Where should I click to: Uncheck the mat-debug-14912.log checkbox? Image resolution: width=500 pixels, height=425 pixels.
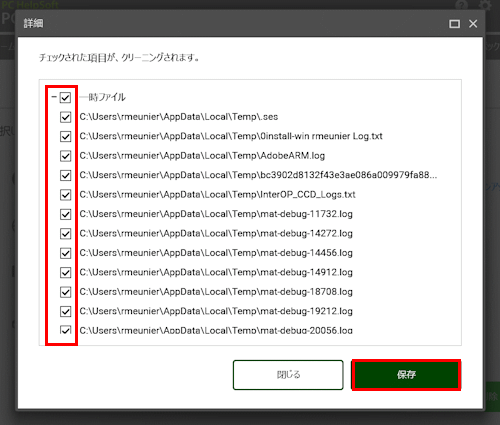pos(65,272)
